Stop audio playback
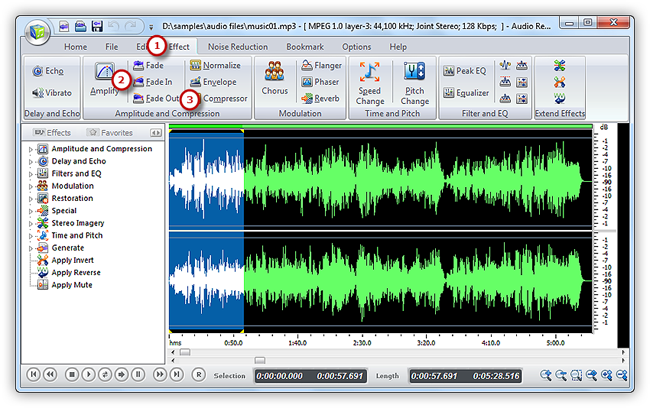650x408 pixels. [x=72, y=374]
